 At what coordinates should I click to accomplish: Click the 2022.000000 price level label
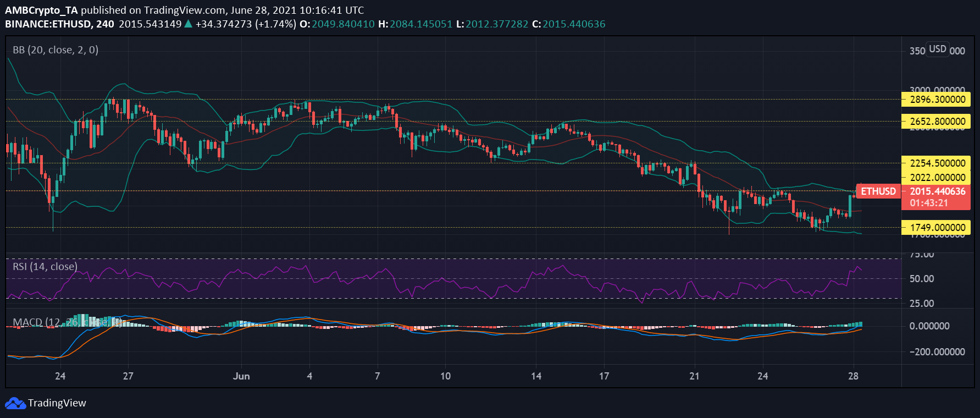937,178
